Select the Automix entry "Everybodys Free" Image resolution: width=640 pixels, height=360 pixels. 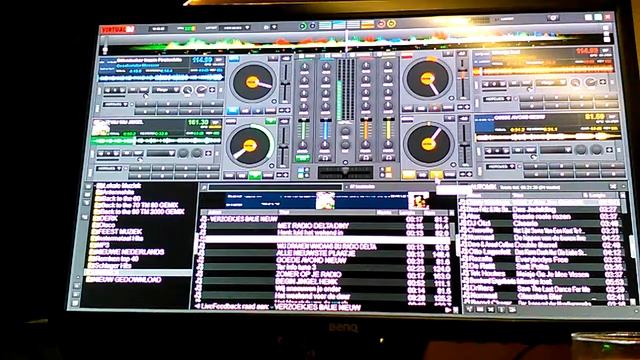(542, 259)
